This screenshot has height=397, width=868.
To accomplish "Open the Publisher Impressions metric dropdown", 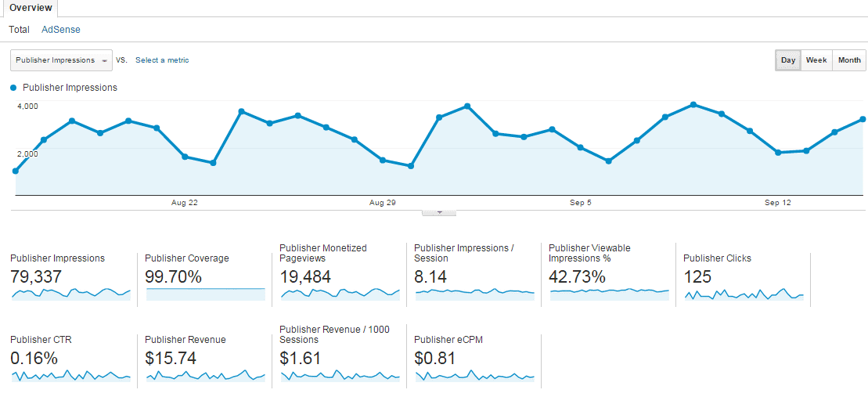I will [x=61, y=60].
